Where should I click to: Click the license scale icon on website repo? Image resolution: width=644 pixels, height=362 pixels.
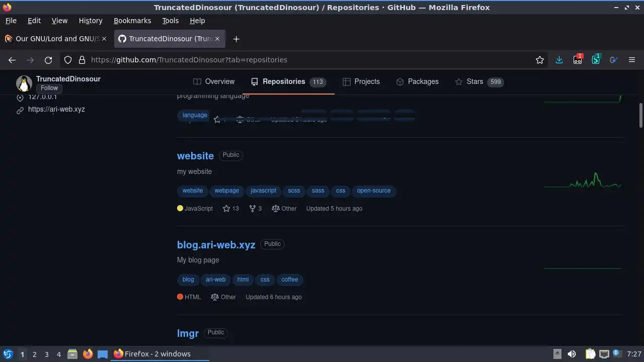[275, 208]
